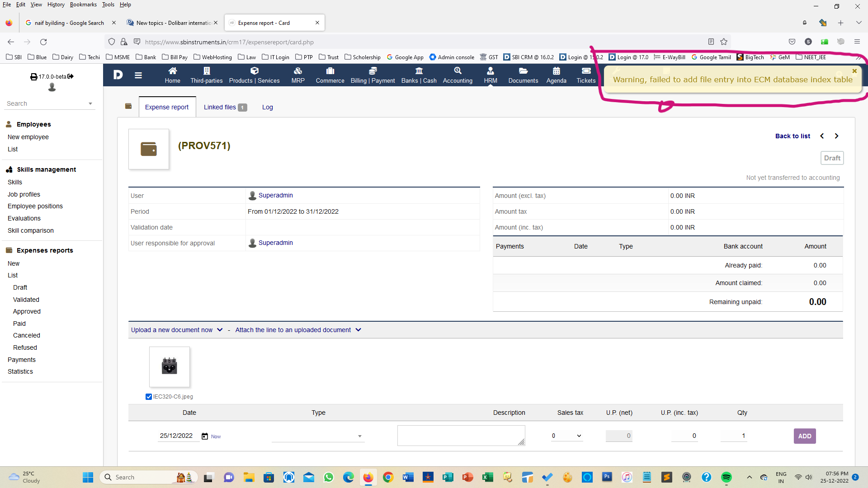Image resolution: width=868 pixels, height=488 pixels.
Task: Go to next expense report arrow
Action: pyautogui.click(x=836, y=136)
